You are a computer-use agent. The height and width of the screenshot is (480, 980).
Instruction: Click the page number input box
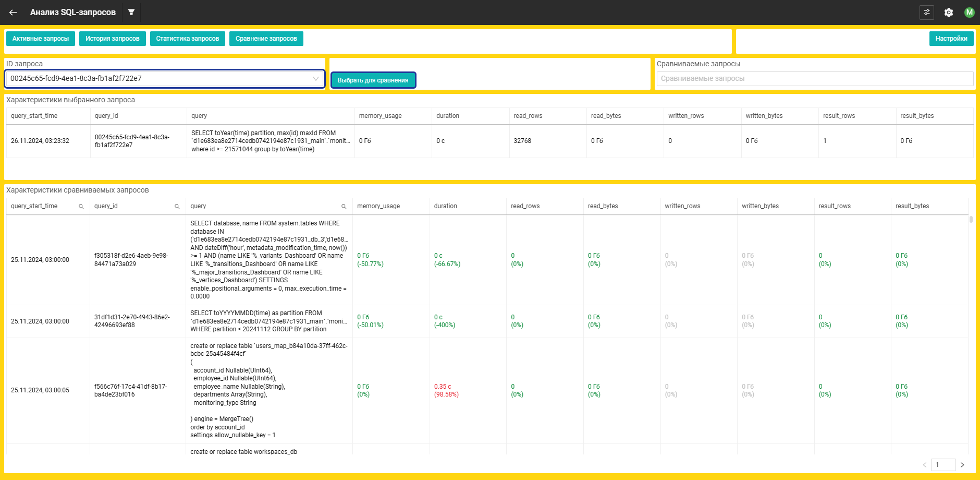click(x=944, y=465)
